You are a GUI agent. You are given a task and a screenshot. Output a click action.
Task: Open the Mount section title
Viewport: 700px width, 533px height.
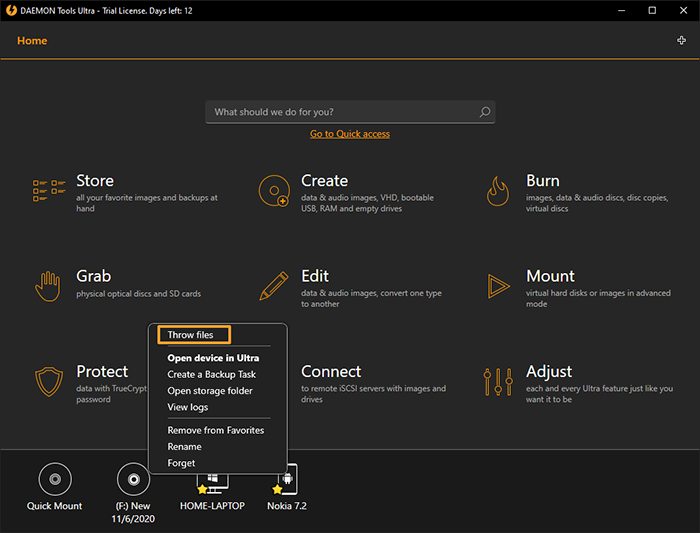pyautogui.click(x=550, y=276)
